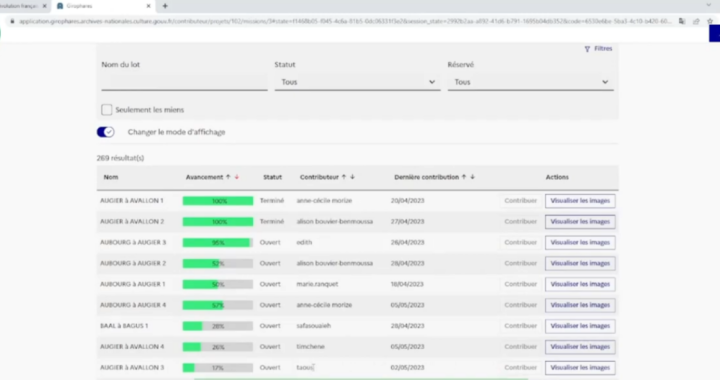This screenshot has width=720, height=380.
Task: Check the Seulement les miens checkbox
Action: pyautogui.click(x=107, y=110)
